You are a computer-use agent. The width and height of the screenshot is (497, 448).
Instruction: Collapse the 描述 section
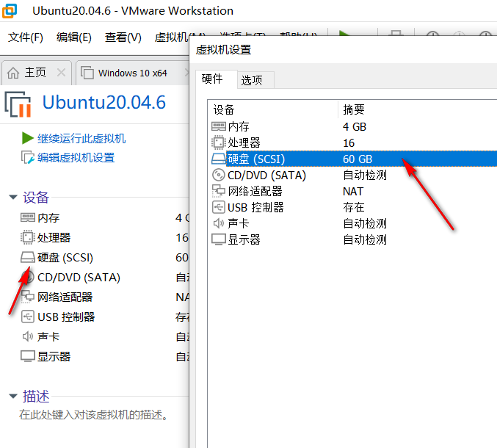(13, 396)
